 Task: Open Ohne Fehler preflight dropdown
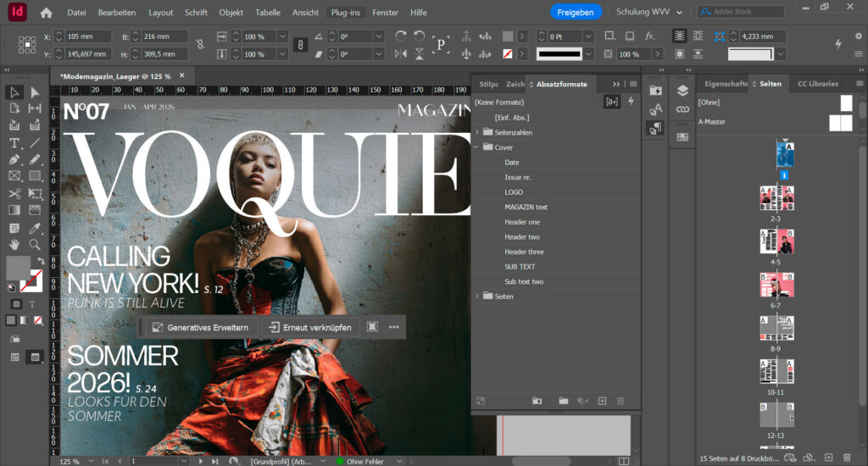coord(399,461)
